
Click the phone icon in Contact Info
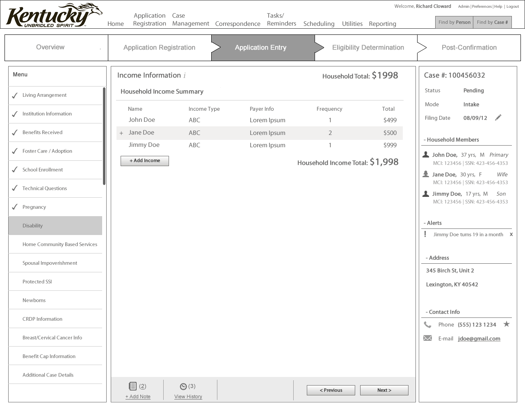point(427,325)
